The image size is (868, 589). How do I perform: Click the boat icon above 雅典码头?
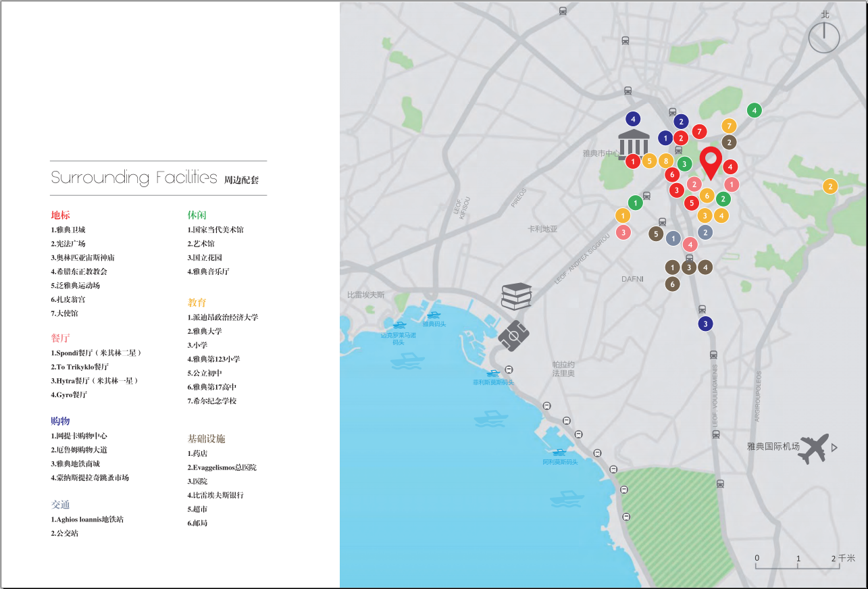coord(433,315)
